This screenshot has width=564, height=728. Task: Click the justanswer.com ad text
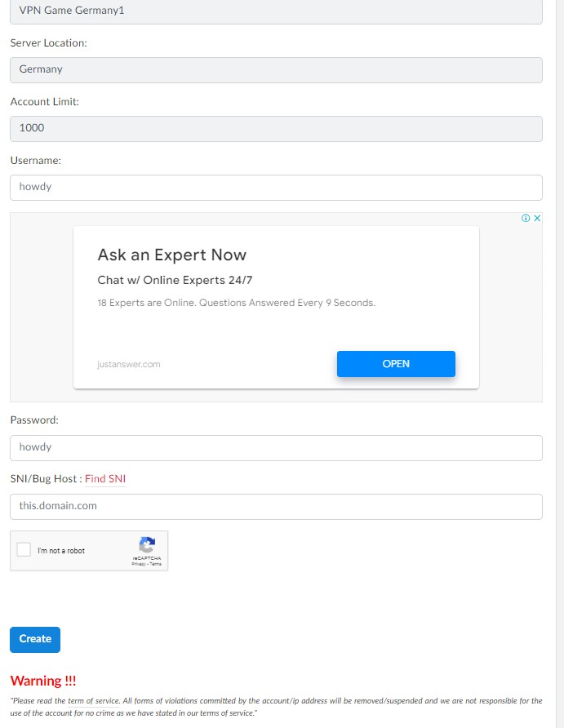point(129,365)
